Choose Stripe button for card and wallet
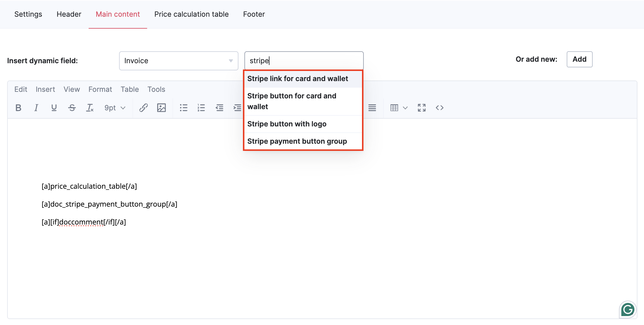Screen dimensions: 644x325 click(x=303, y=101)
